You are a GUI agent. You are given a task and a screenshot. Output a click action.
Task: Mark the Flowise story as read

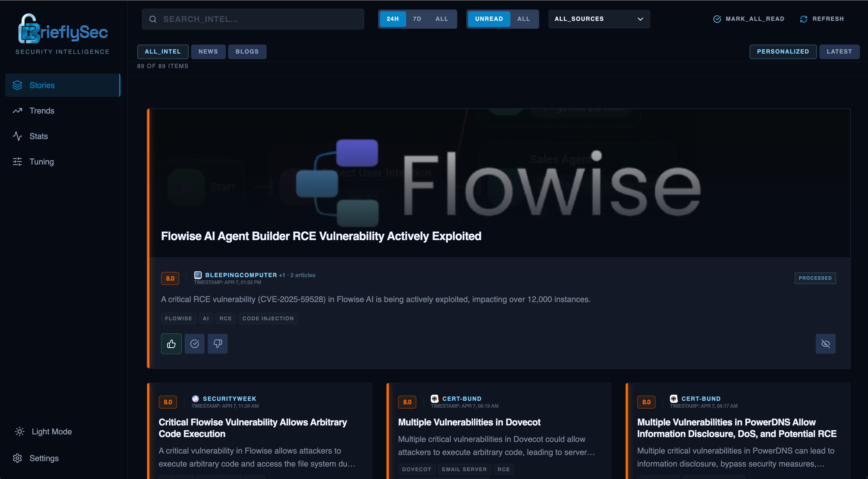[195, 343]
